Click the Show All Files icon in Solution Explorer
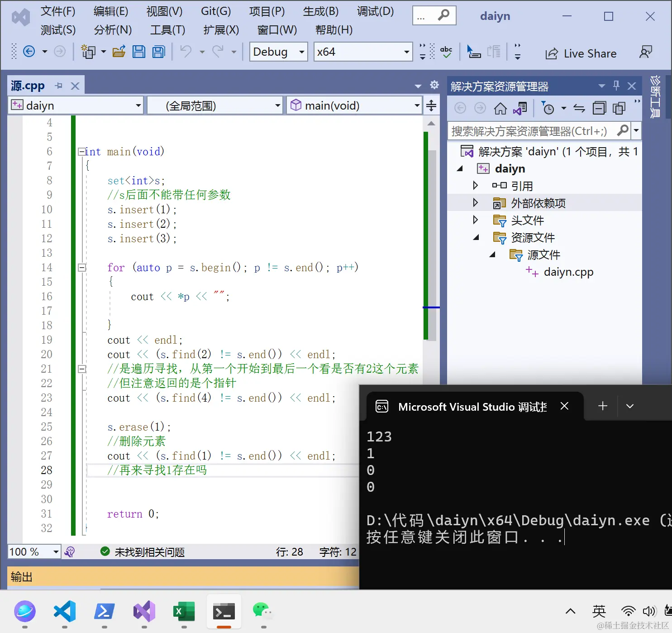The image size is (672, 633). pyautogui.click(x=619, y=108)
